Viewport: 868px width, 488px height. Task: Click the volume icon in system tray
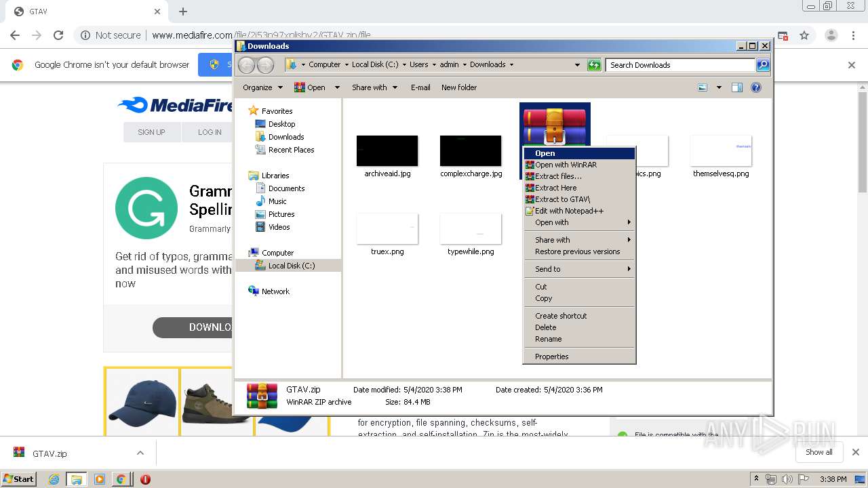pos(787,479)
